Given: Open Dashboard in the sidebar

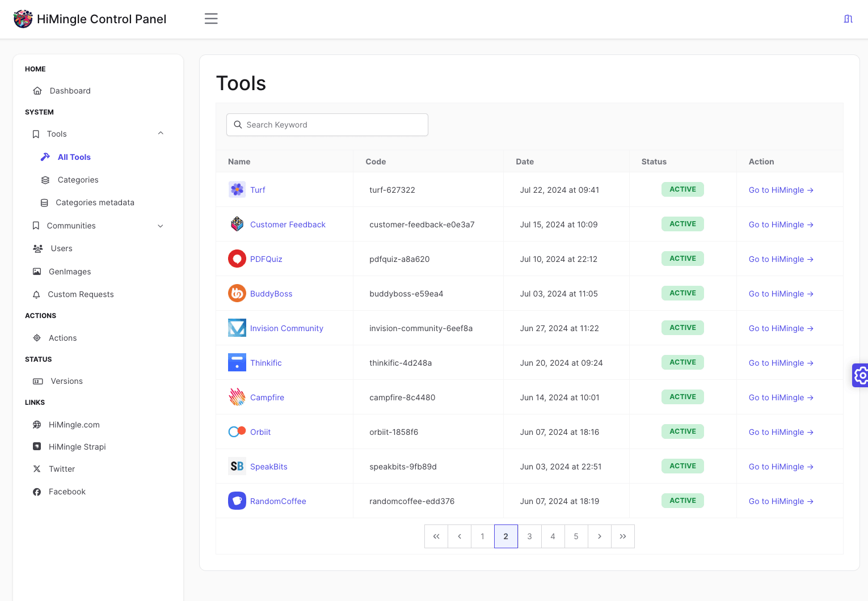Looking at the screenshot, I should point(70,91).
